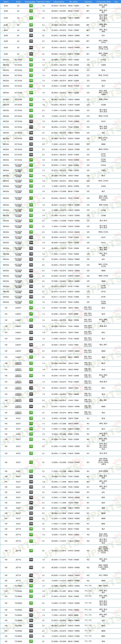Screen dimensions: 121x644
Task: Click petrol icon in Octavia 1Z3 CBZB row
Action: coord(31,65)
